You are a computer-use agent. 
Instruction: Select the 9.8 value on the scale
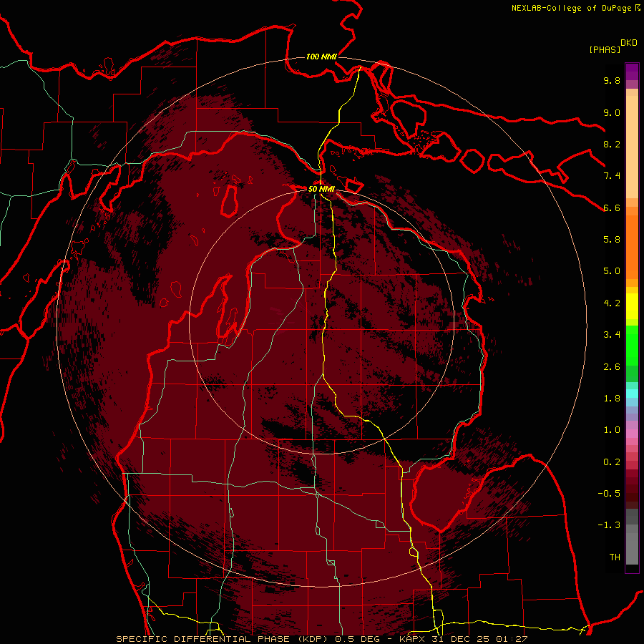(612, 80)
